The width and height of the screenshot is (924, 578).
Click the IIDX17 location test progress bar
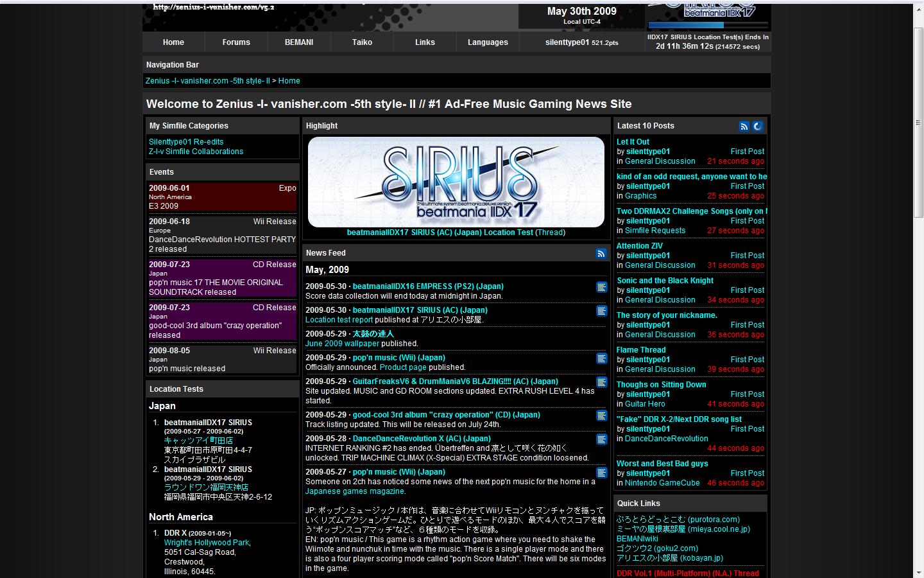708,25
